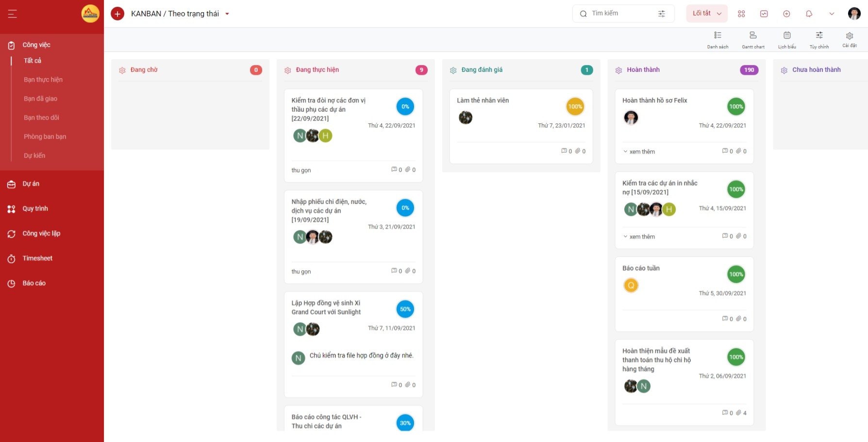Open Tùy chỉnh customization options

pyautogui.click(x=819, y=40)
